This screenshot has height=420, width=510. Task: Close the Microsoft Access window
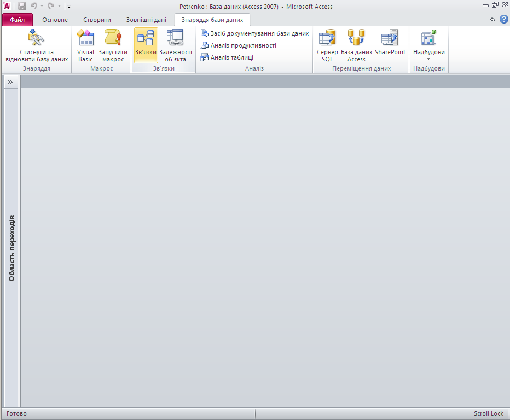pos(505,5)
